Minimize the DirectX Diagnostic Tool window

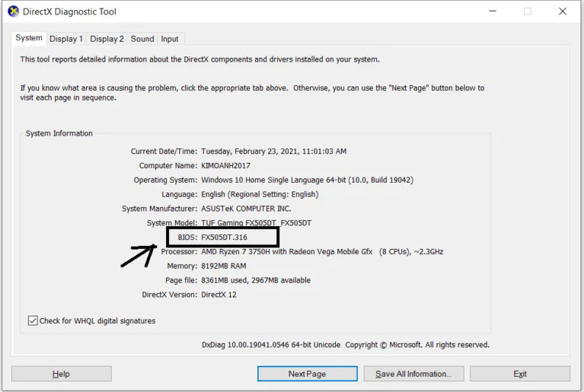pyautogui.click(x=491, y=11)
